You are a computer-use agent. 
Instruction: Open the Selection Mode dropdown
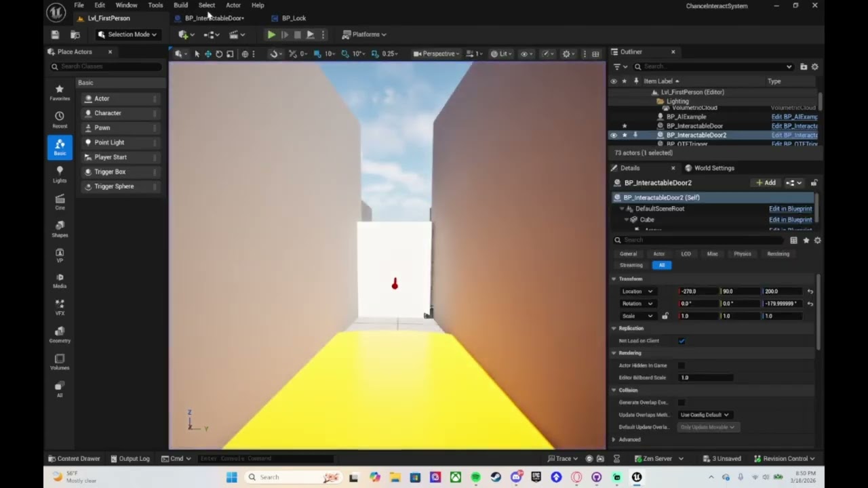tap(127, 35)
